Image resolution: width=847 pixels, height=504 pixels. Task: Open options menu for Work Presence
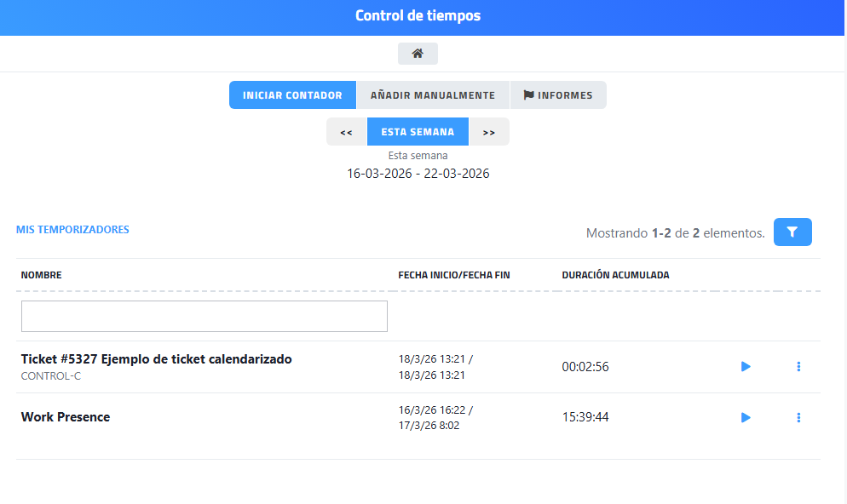point(798,418)
